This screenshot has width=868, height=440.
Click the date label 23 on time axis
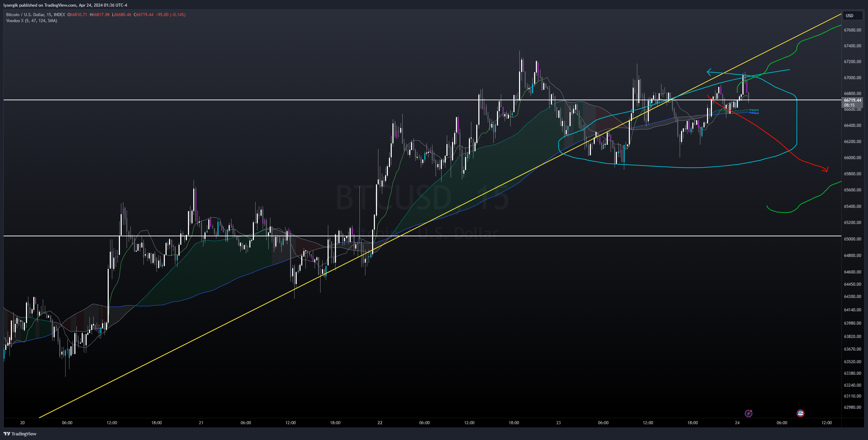pyautogui.click(x=558, y=423)
